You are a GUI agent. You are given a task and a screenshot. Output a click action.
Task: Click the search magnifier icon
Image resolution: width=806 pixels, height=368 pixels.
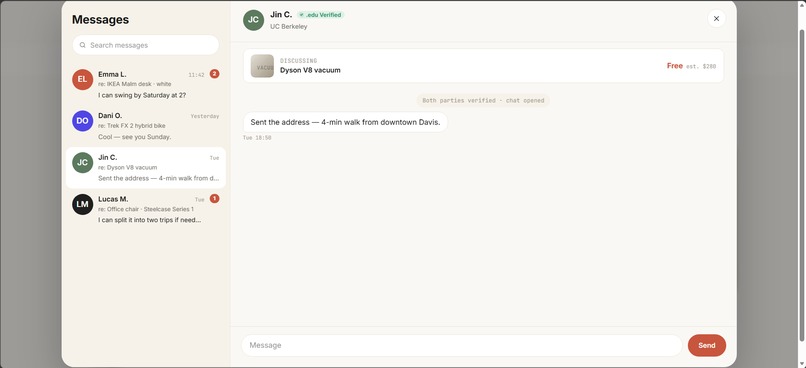[x=83, y=45]
